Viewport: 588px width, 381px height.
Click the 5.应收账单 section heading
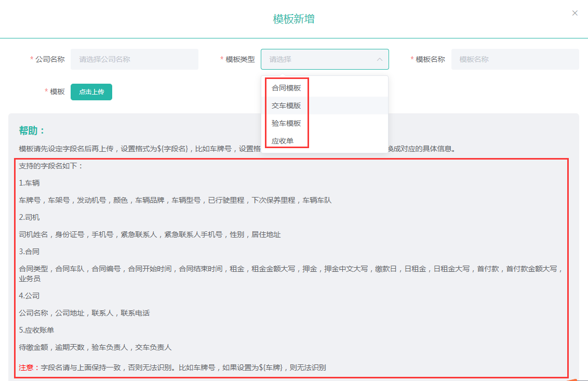coord(36,330)
